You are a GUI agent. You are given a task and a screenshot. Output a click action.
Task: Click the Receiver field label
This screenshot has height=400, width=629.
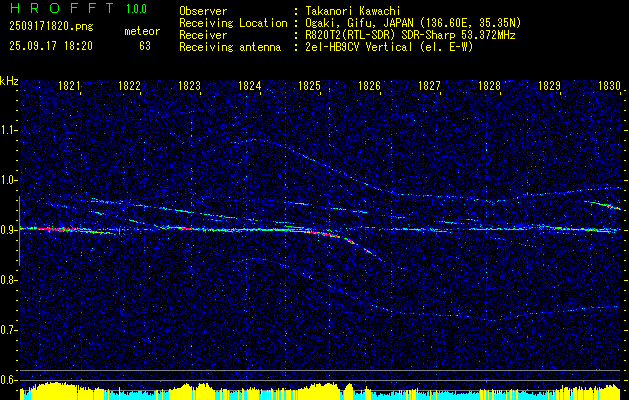pos(203,35)
